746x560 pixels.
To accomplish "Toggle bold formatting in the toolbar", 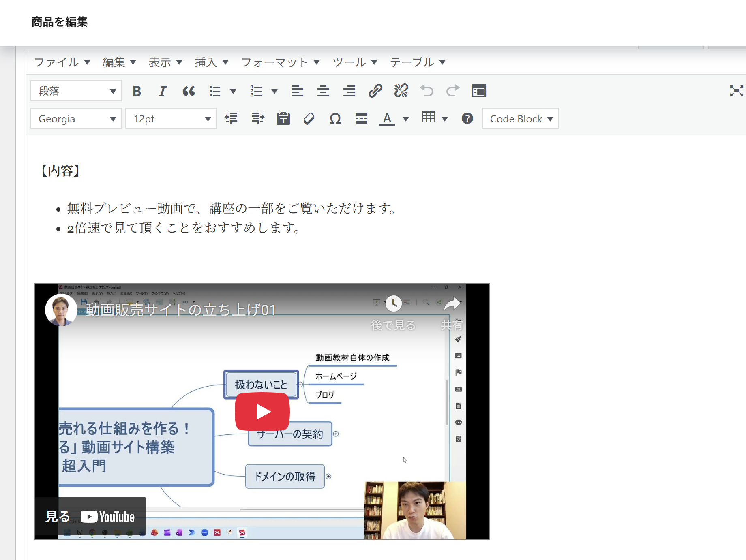I will [x=137, y=91].
